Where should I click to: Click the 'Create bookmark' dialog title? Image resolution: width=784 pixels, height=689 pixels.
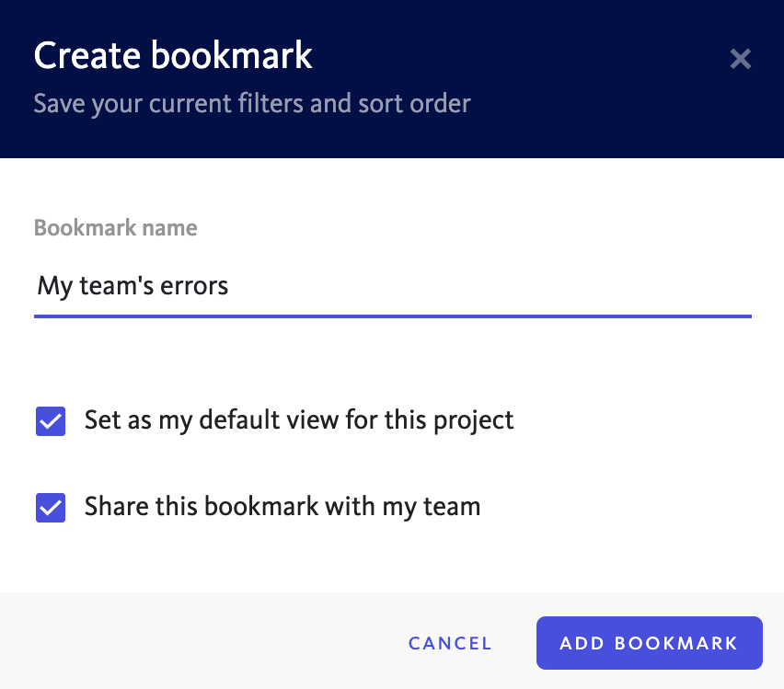(173, 55)
